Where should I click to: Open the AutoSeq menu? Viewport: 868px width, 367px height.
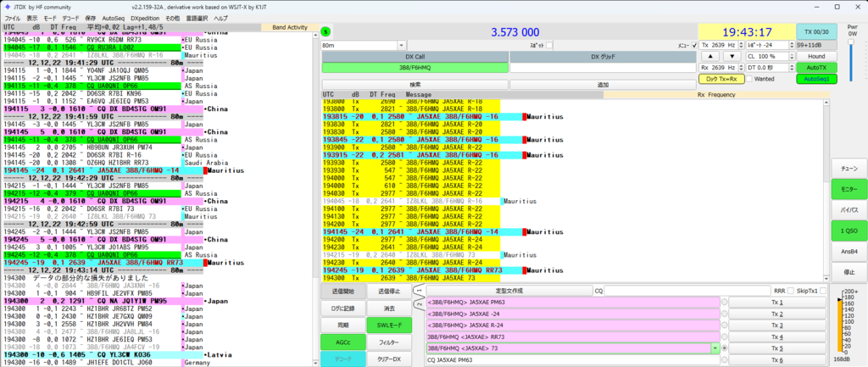[x=113, y=18]
